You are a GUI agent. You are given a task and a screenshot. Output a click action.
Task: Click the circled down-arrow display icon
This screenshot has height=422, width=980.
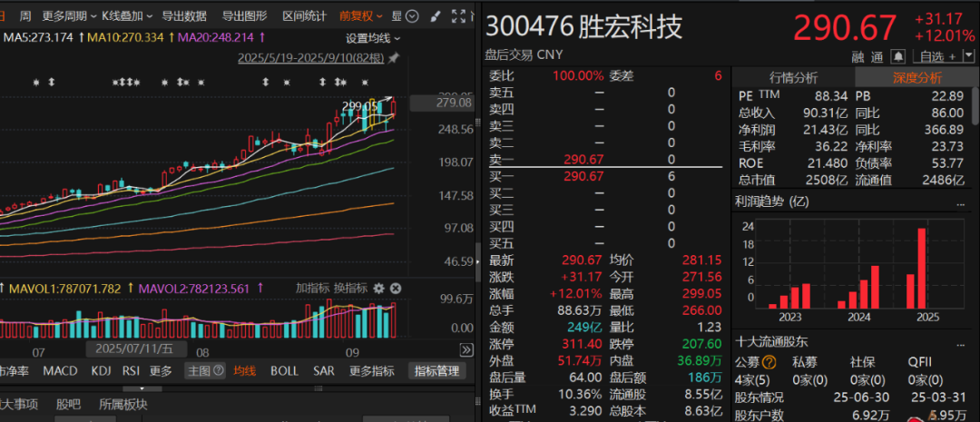[x=413, y=16]
